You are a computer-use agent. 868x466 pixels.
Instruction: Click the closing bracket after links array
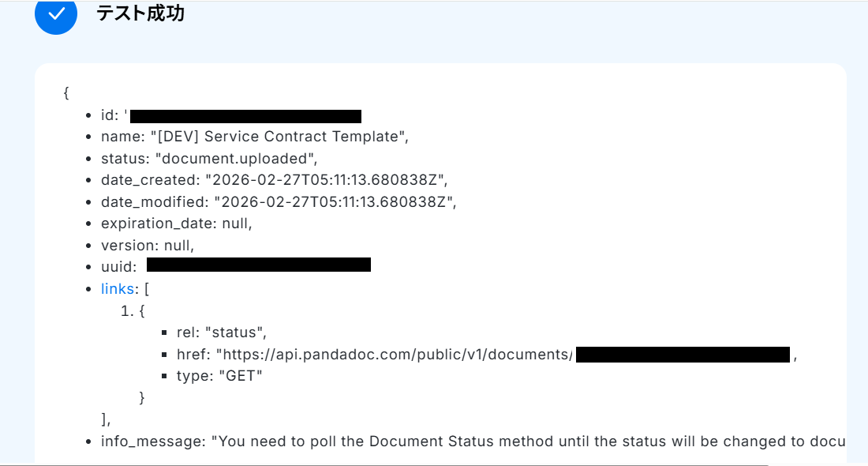coord(106,419)
